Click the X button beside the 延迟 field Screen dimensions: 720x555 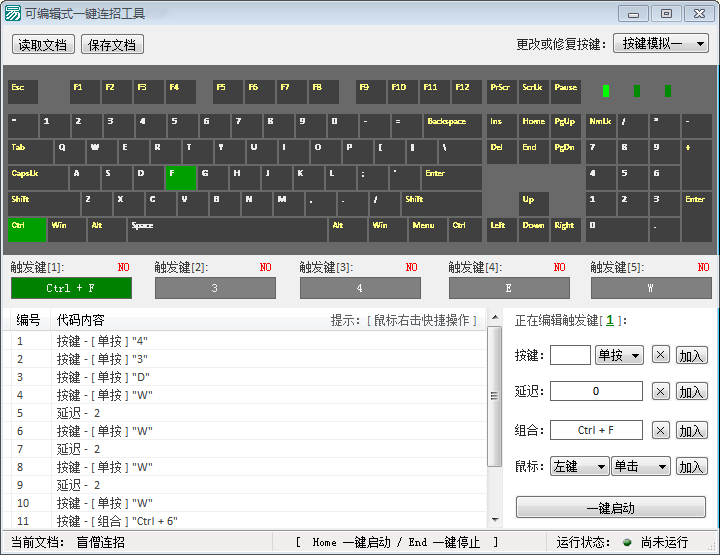[x=660, y=391]
